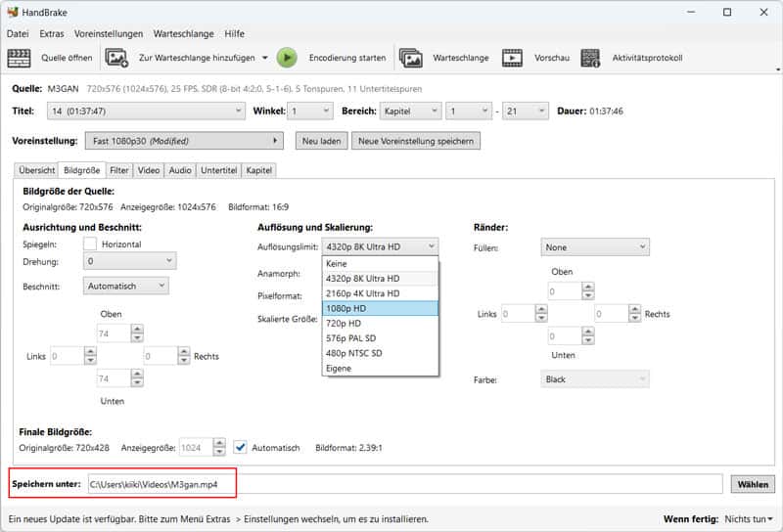Screen dimensions: 783x532
Task: Choose 480p NTSC SD option
Action: tap(381, 353)
